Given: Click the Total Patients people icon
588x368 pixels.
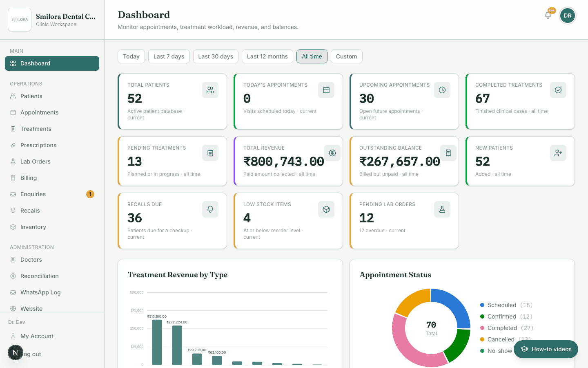Looking at the screenshot, I should [x=210, y=90].
